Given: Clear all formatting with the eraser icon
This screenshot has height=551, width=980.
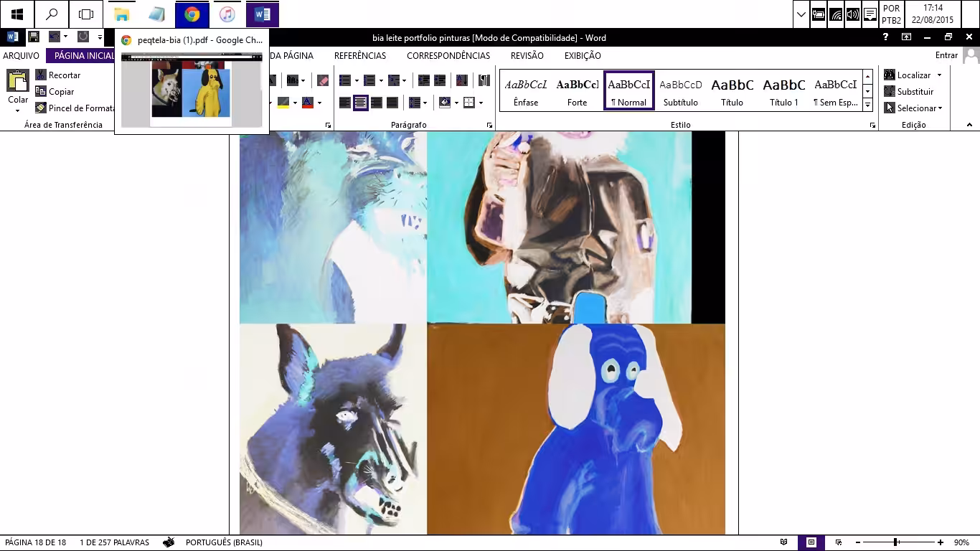Looking at the screenshot, I should click(x=323, y=80).
